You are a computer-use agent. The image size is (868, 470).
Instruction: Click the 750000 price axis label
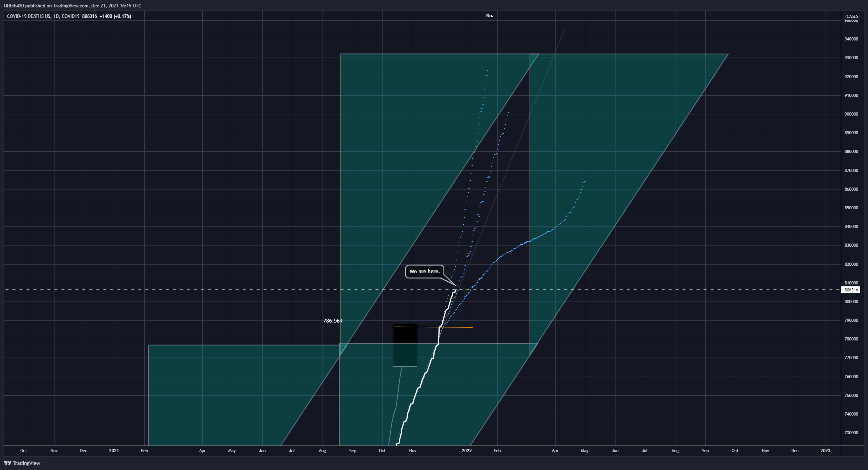point(851,395)
